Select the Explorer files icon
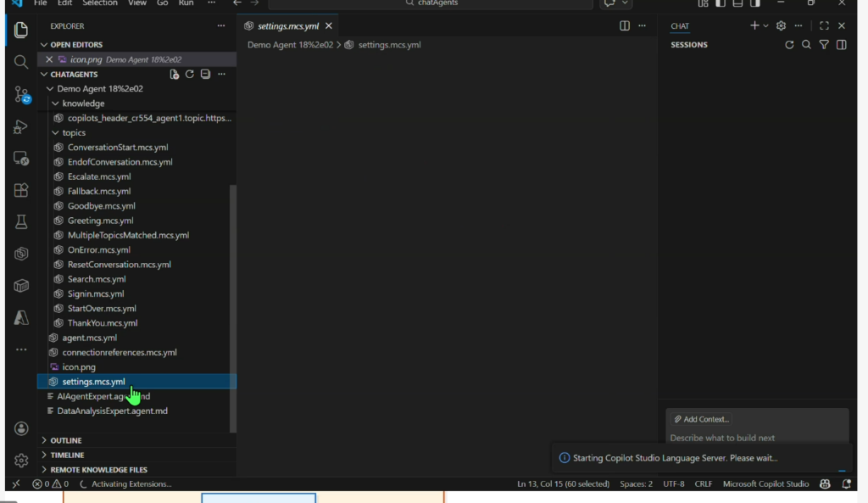The image size is (868, 503). [x=21, y=30]
